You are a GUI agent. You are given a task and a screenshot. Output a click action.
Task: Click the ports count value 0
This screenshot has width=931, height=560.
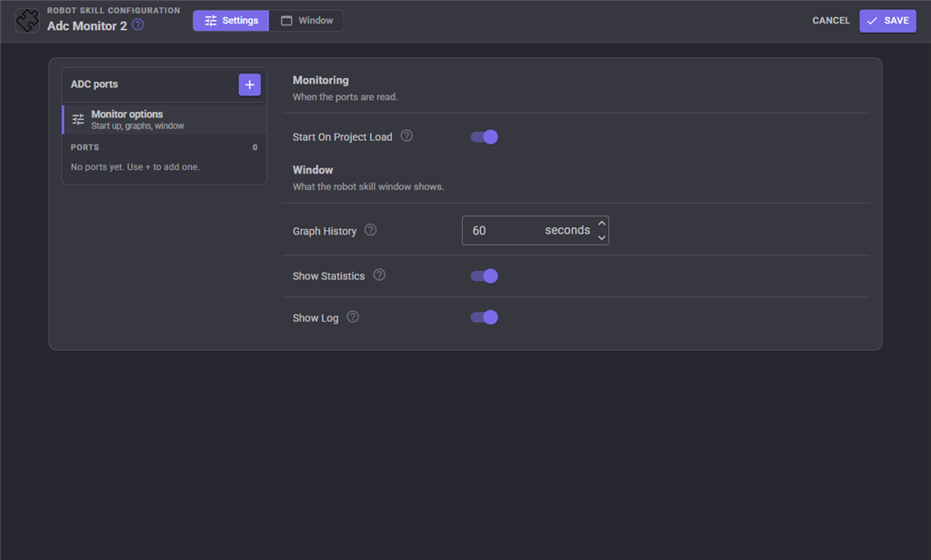[x=255, y=147]
